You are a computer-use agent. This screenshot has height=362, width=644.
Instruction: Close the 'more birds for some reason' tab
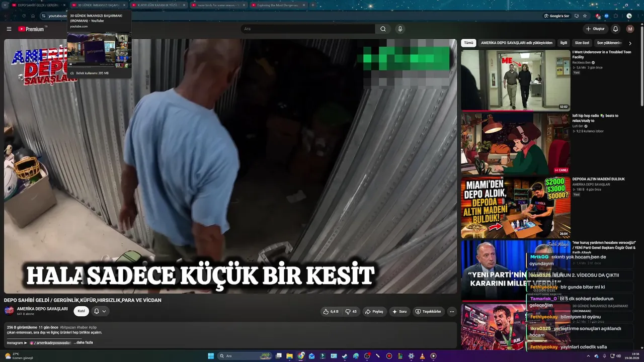pyautogui.click(x=244, y=5)
